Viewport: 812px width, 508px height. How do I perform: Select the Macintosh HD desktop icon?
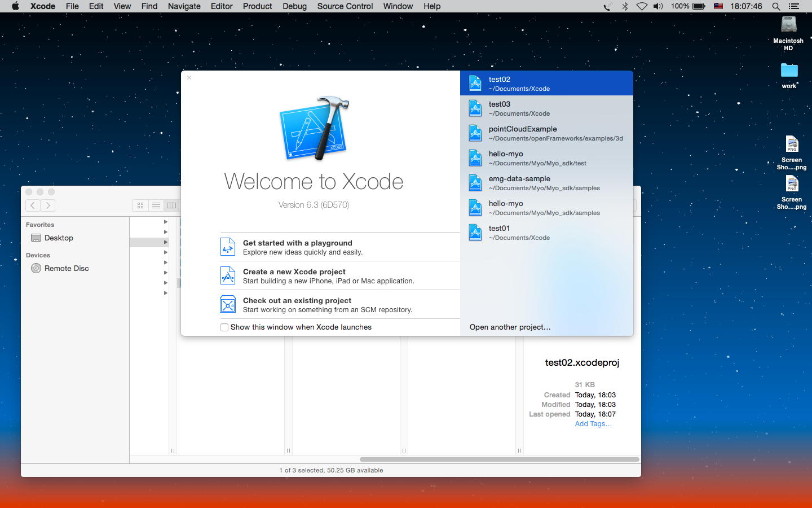click(x=788, y=33)
